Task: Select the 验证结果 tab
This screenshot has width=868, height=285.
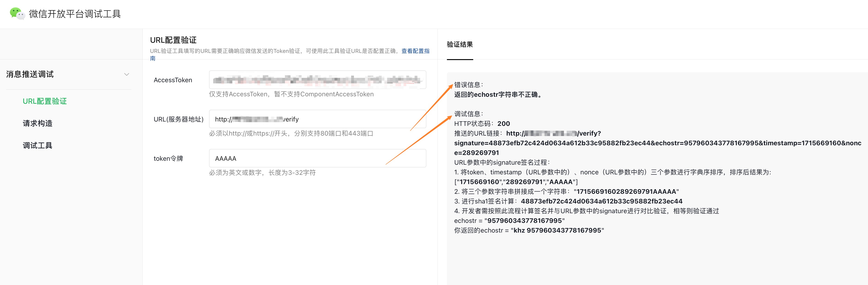Action: click(460, 45)
